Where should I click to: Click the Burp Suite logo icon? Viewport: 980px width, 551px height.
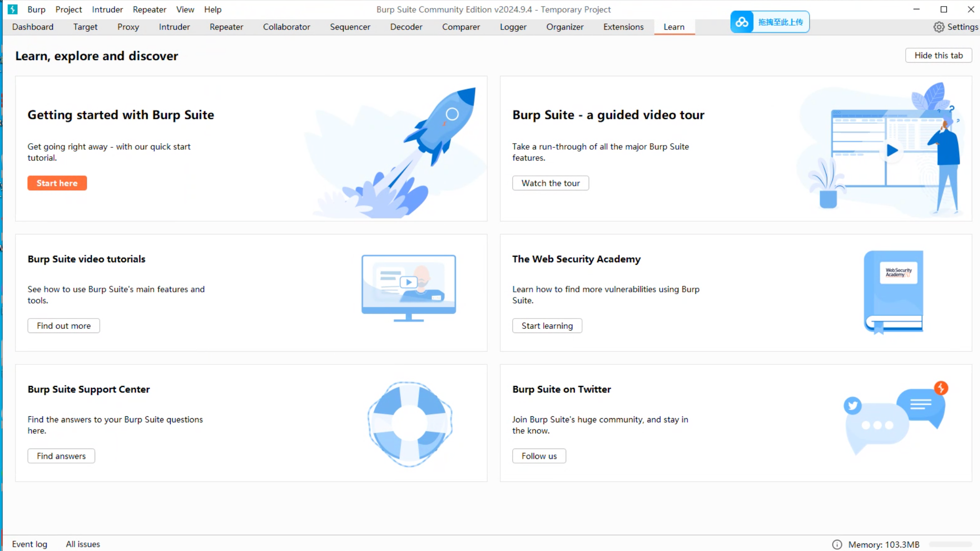point(13,9)
